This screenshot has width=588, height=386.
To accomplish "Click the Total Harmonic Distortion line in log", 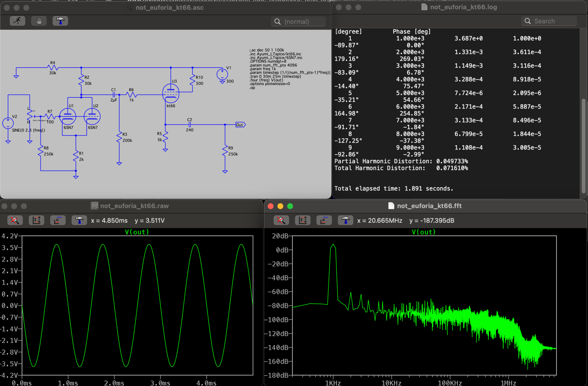I will (x=401, y=168).
